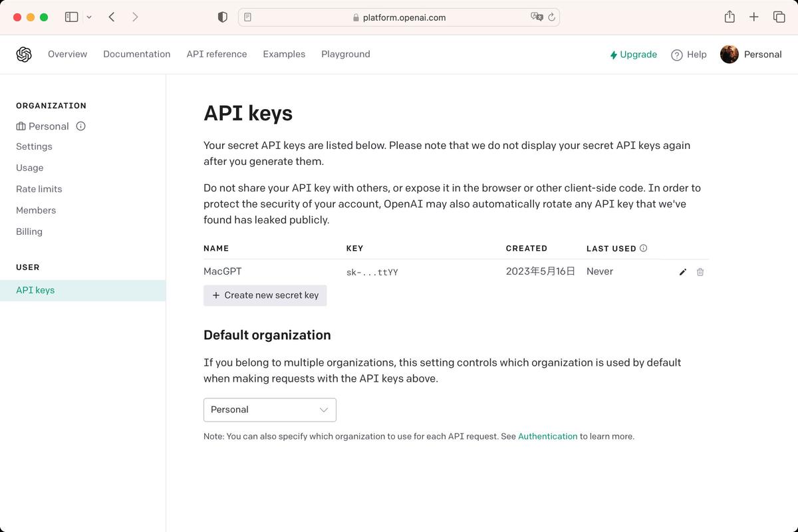
Task: Click the 2023年5月16日 created date
Action: coord(540,271)
